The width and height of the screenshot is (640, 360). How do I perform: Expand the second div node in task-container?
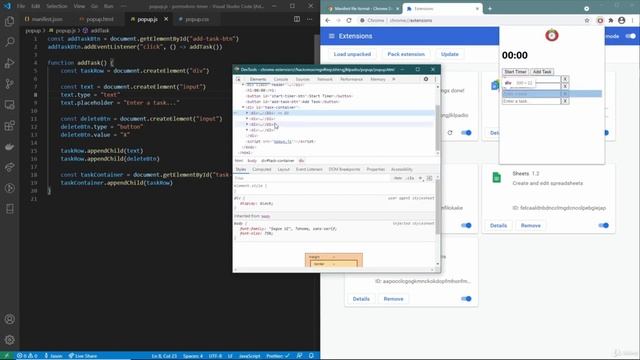(247, 119)
